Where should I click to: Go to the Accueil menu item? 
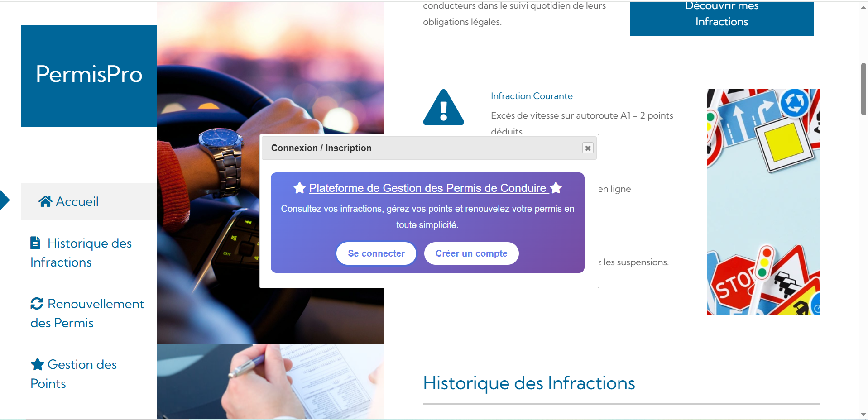(77, 201)
